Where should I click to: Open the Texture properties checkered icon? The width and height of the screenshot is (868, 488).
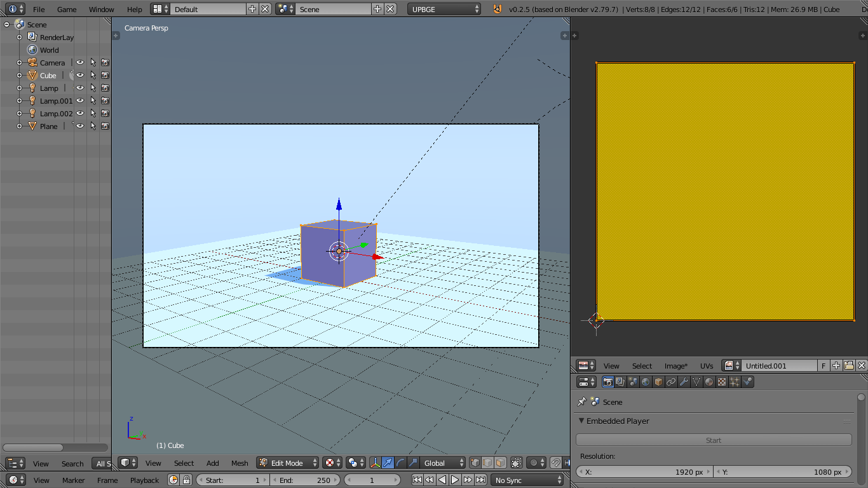click(721, 381)
